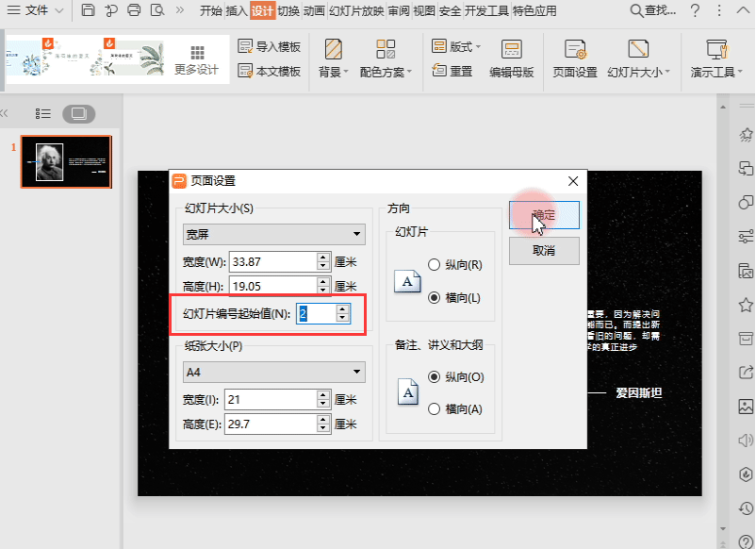Screen dimensions: 756x549
Task: Switch to outline view in slide panel
Action: [43, 113]
